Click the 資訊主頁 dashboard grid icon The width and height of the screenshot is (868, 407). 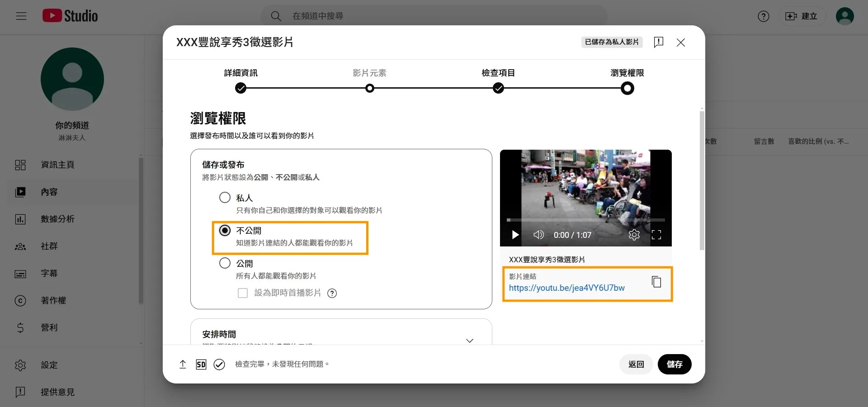pyautogui.click(x=20, y=165)
